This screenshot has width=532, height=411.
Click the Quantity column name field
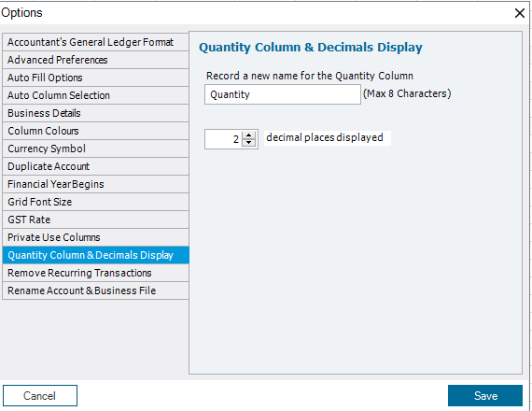[283, 94]
